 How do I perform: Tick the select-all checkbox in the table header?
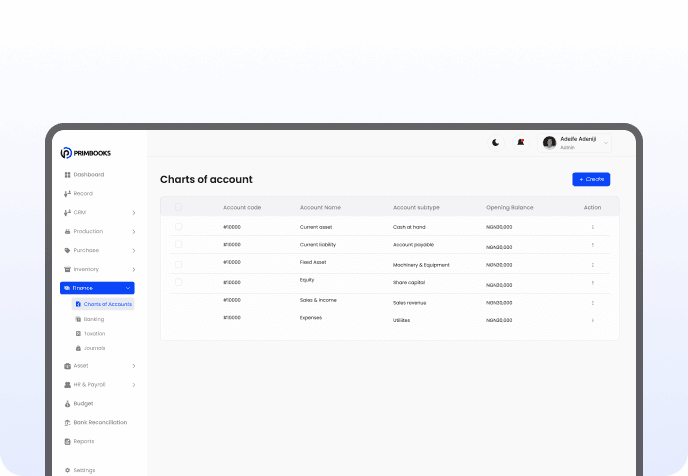point(178,207)
